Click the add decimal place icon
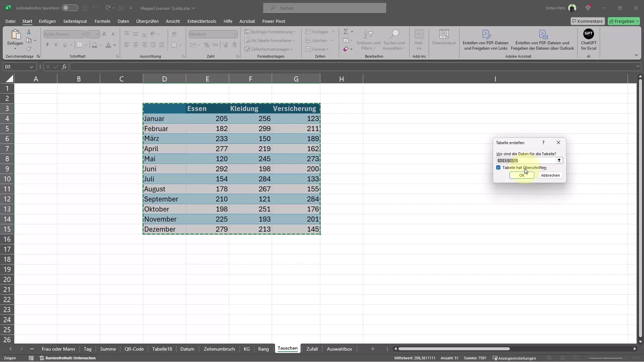This screenshot has height=362, width=644. pos(225,45)
